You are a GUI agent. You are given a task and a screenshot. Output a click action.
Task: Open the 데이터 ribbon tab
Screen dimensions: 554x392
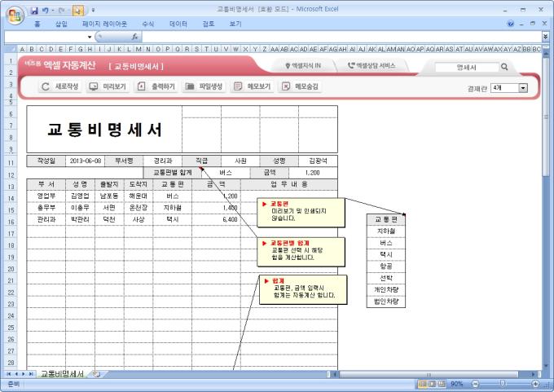point(178,24)
